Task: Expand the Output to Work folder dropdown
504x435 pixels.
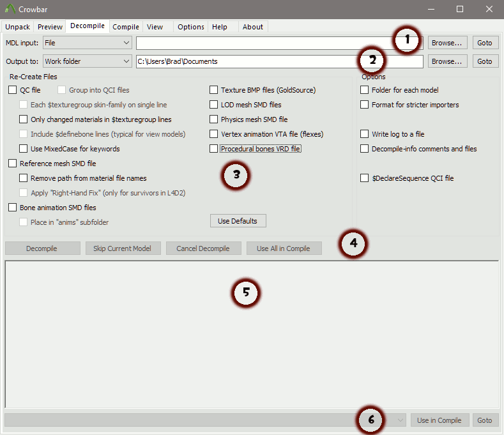Action: click(x=88, y=61)
